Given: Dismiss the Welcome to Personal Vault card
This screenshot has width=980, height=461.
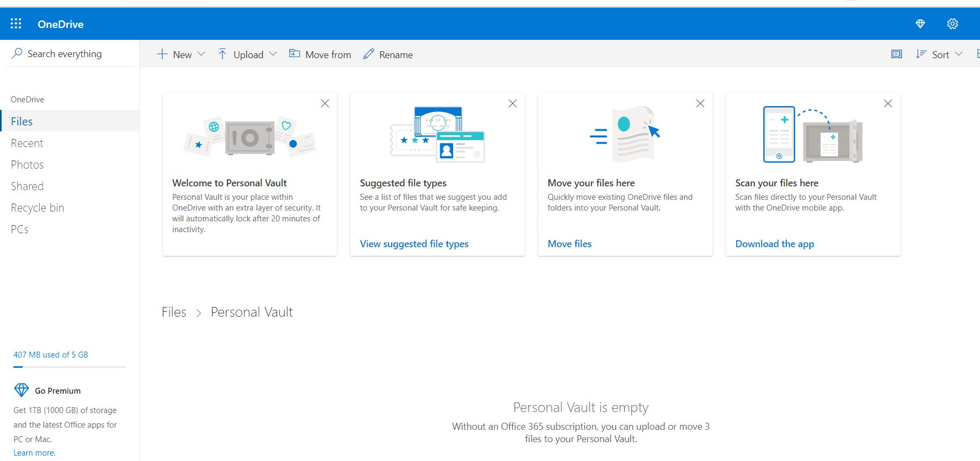Looking at the screenshot, I should 325,103.
